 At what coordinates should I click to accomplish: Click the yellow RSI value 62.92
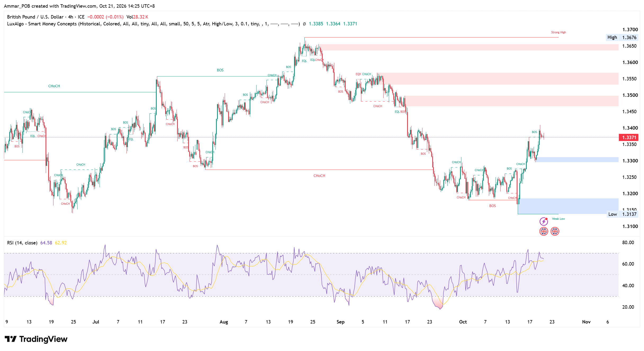point(61,243)
